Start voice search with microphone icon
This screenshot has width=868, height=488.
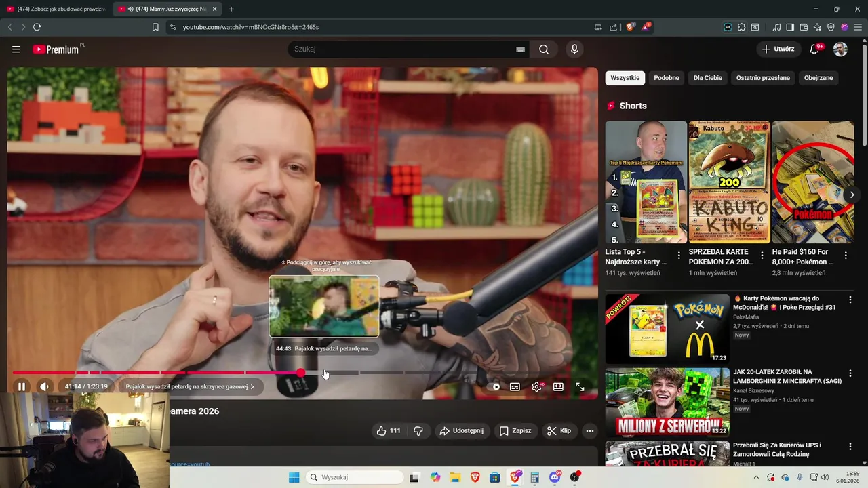click(574, 49)
